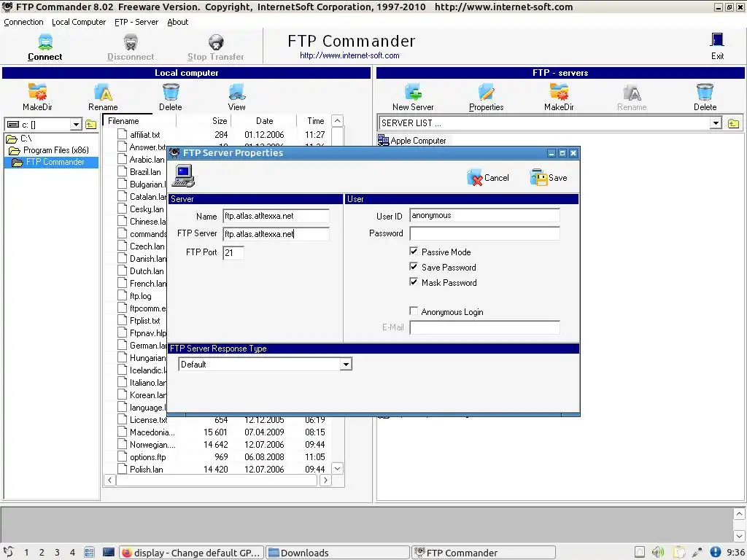The width and height of the screenshot is (747, 560).
Task: Switch to the FTP Commander taskbar entry
Action: pos(484,553)
